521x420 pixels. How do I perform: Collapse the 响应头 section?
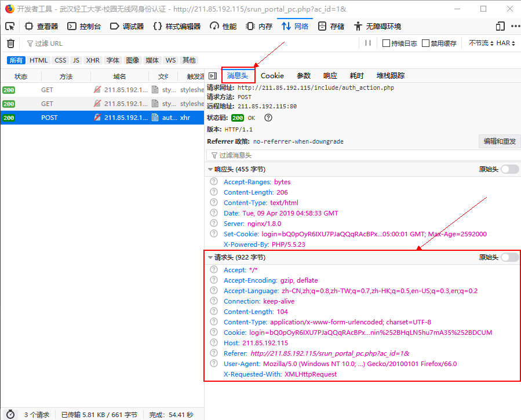210,170
